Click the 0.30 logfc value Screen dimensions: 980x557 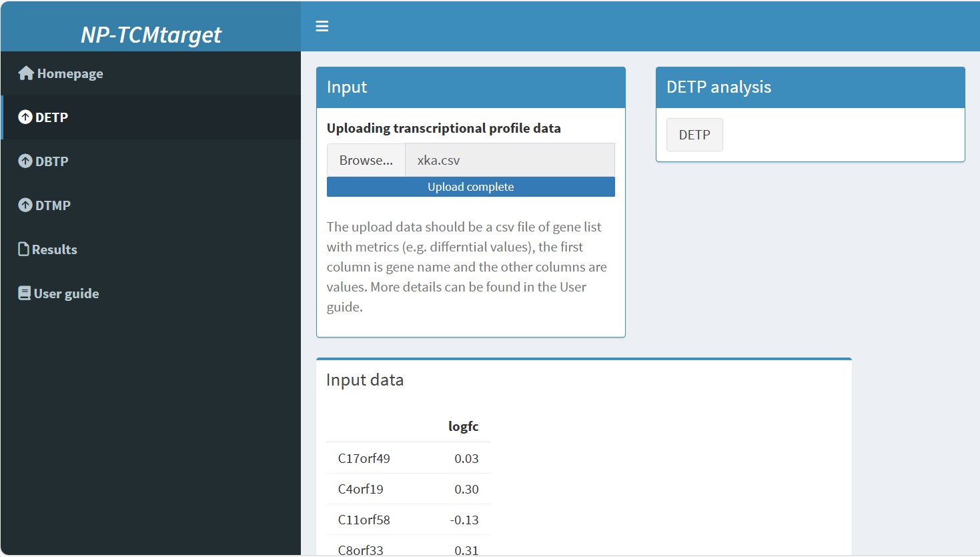pos(466,489)
